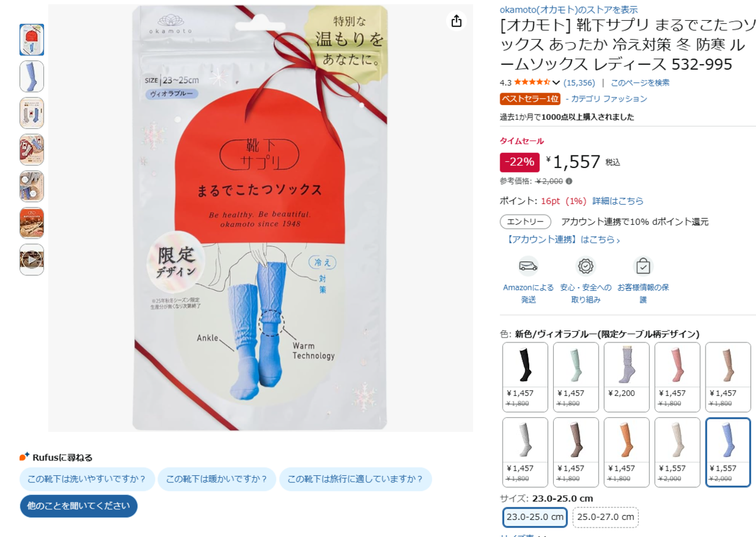Image resolution: width=756 pixels, height=537 pixels.
Task: Click the Rufus sparkle icon
Action: [24, 457]
